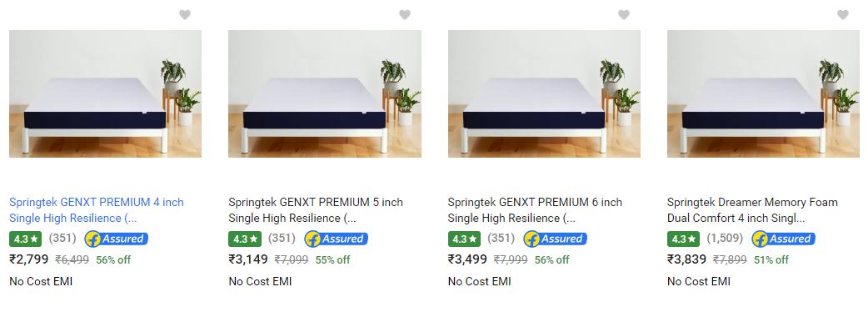Viewport: 868px width, 312px height.
Task: Select the 4 inch mattress product image
Action: click(105, 93)
